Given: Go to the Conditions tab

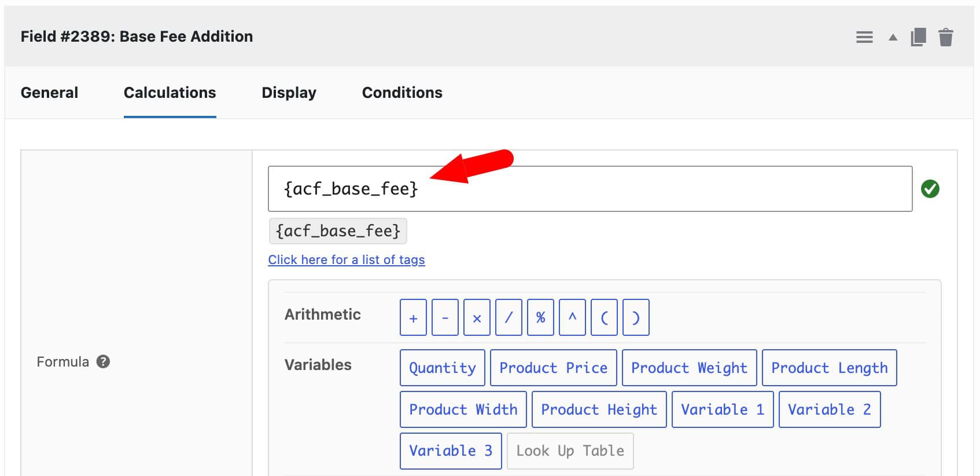Looking at the screenshot, I should pos(402,93).
